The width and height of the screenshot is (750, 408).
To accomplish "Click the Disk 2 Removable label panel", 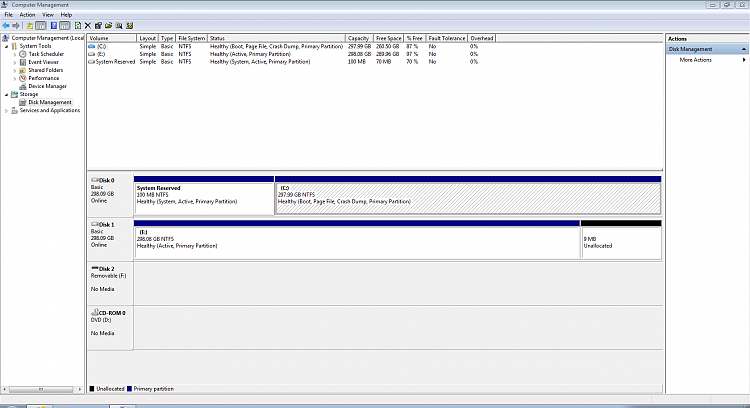I will point(110,284).
